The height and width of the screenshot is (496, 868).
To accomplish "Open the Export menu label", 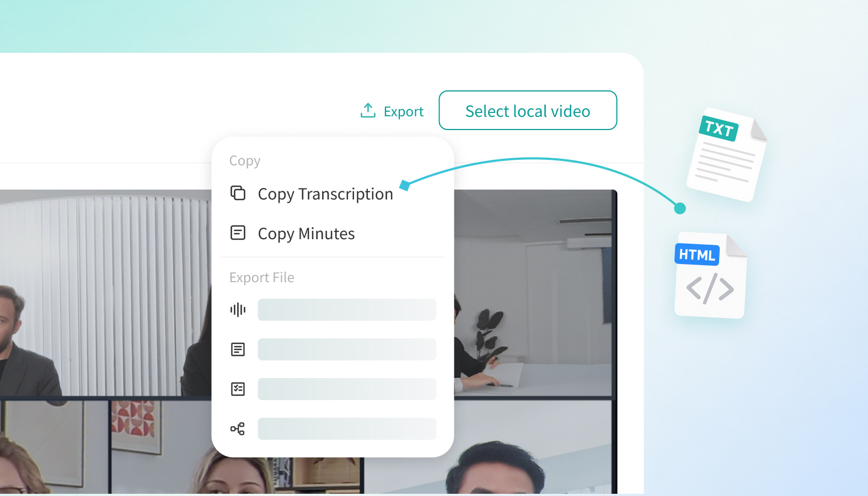I will pos(404,111).
